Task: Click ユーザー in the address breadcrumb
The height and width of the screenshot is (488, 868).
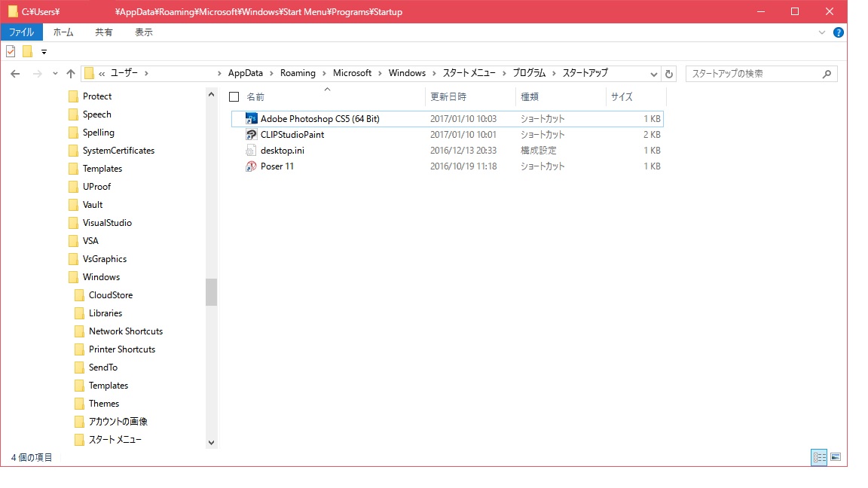Action: pos(124,73)
